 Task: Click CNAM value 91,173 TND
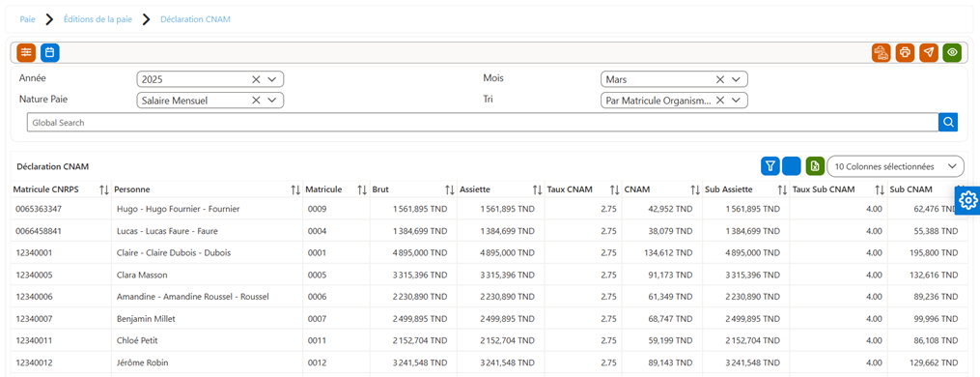[671, 275]
